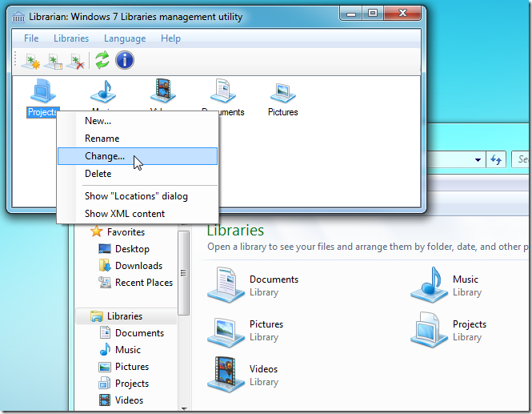
Task: Open Documents under Libraries in sidebar
Action: (x=132, y=333)
